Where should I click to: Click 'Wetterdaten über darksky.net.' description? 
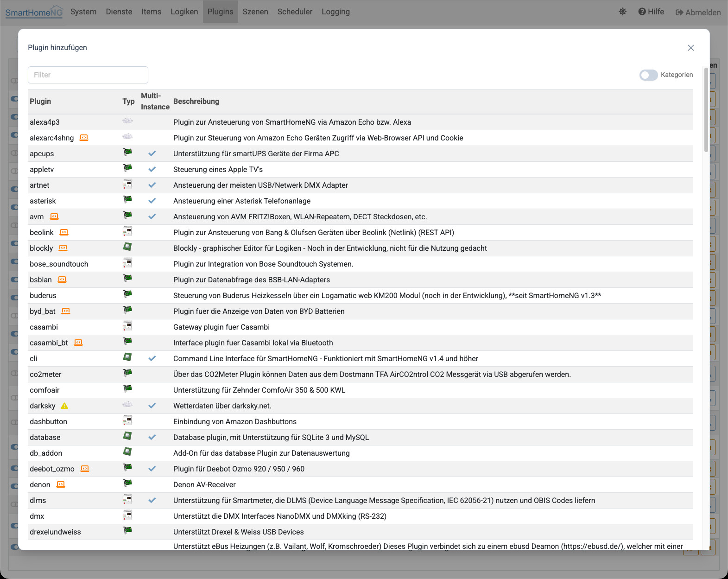point(222,406)
